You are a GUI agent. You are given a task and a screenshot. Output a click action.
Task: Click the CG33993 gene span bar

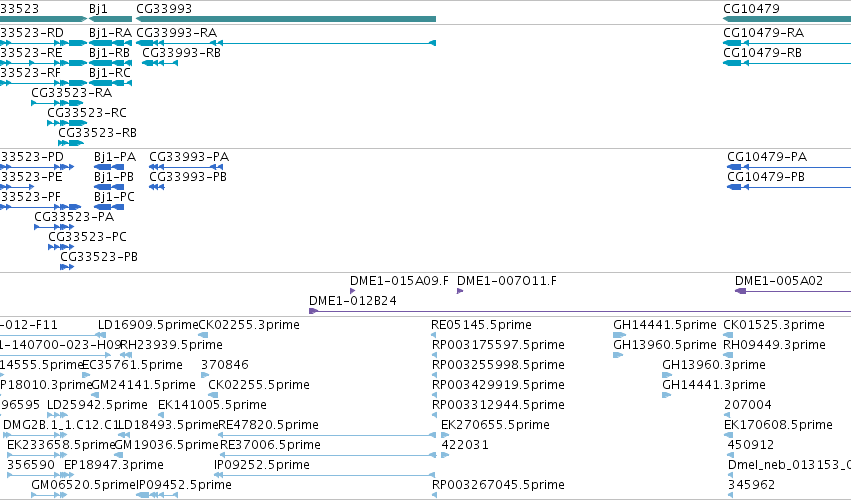click(x=286, y=19)
